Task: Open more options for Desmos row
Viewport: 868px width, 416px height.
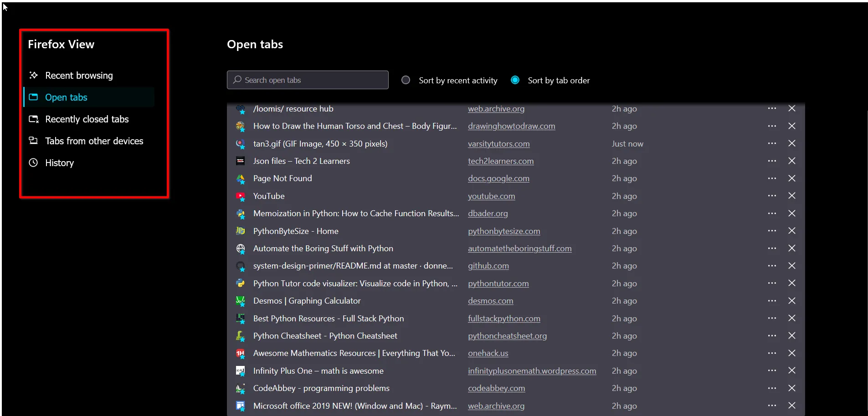Action: 772,300
